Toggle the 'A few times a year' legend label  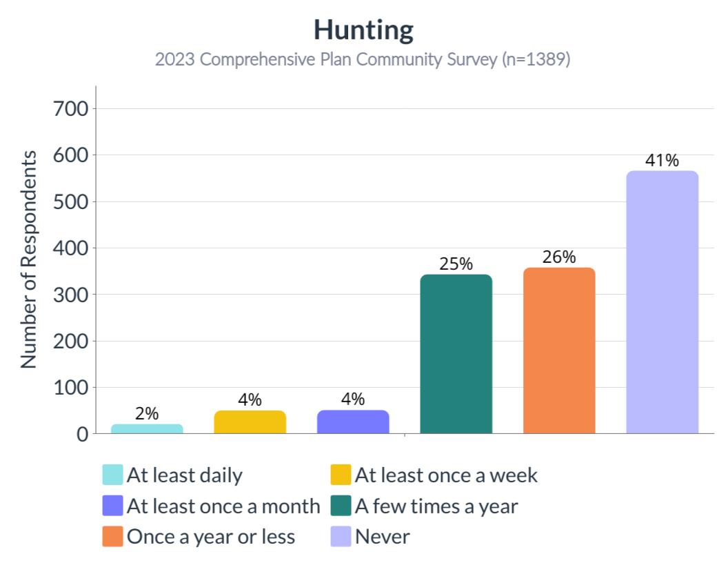tap(436, 506)
